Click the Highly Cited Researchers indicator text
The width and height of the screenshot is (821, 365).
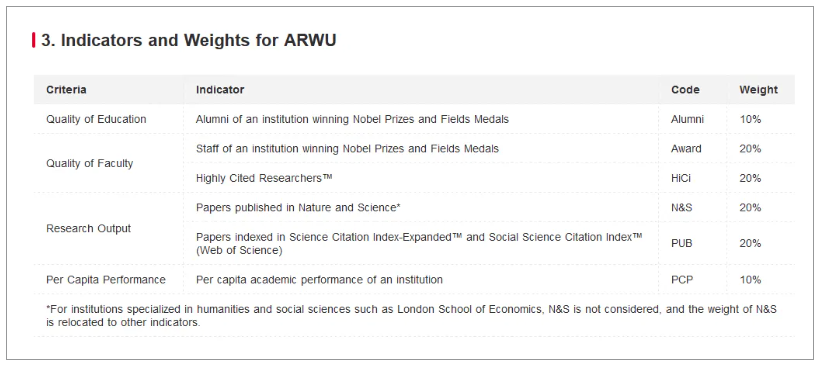pyautogui.click(x=264, y=178)
